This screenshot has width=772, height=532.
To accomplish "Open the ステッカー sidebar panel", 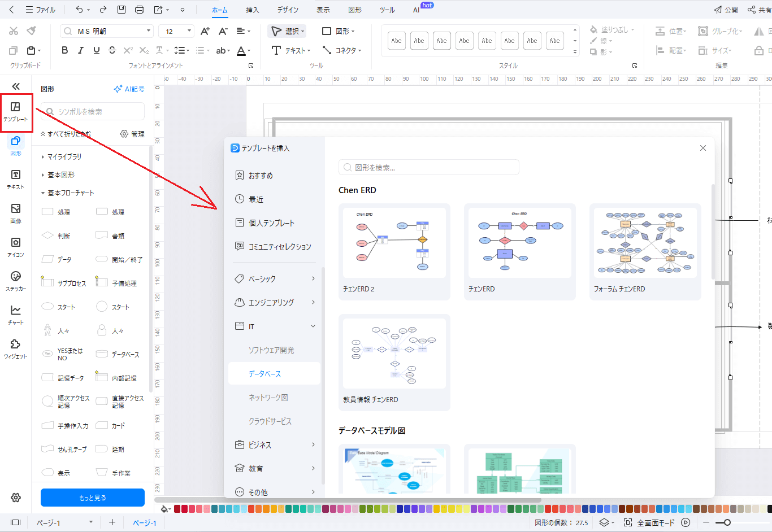I will pyautogui.click(x=16, y=281).
